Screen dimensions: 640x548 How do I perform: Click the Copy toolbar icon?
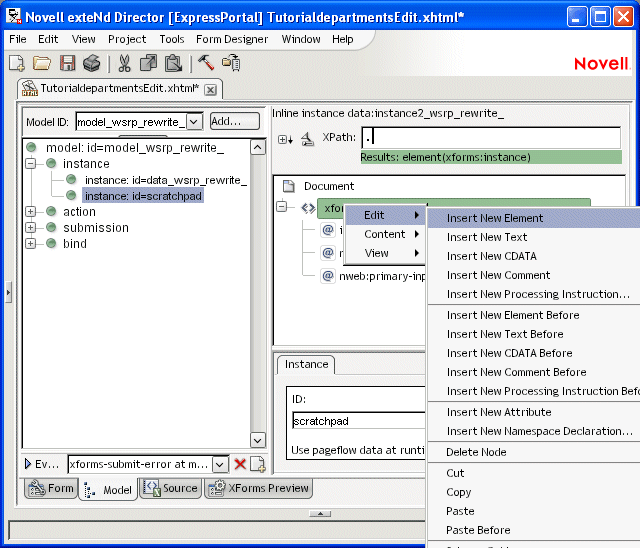click(148, 63)
